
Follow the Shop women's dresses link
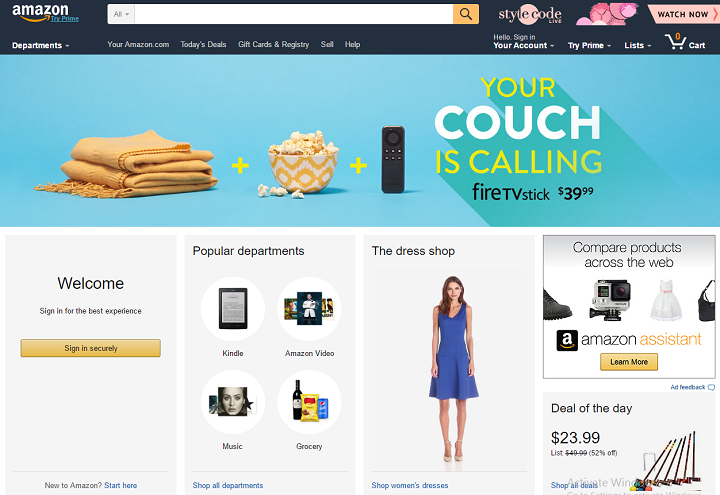[410, 485]
